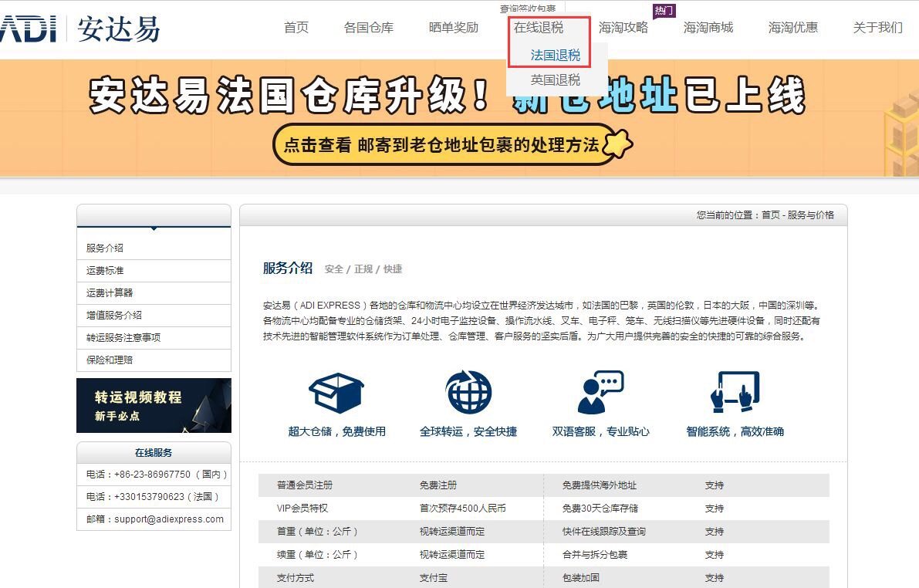
Task: Click the bilingual customer service chat icon
Action: click(x=602, y=392)
